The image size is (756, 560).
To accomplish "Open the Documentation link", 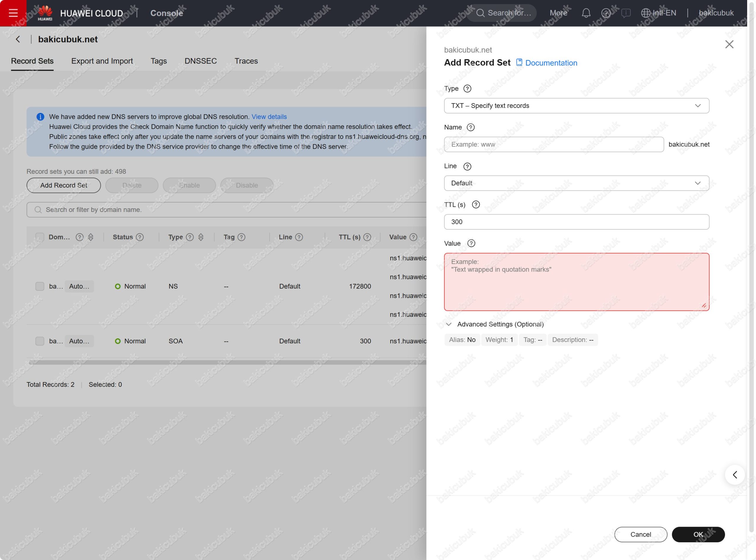I will point(551,63).
